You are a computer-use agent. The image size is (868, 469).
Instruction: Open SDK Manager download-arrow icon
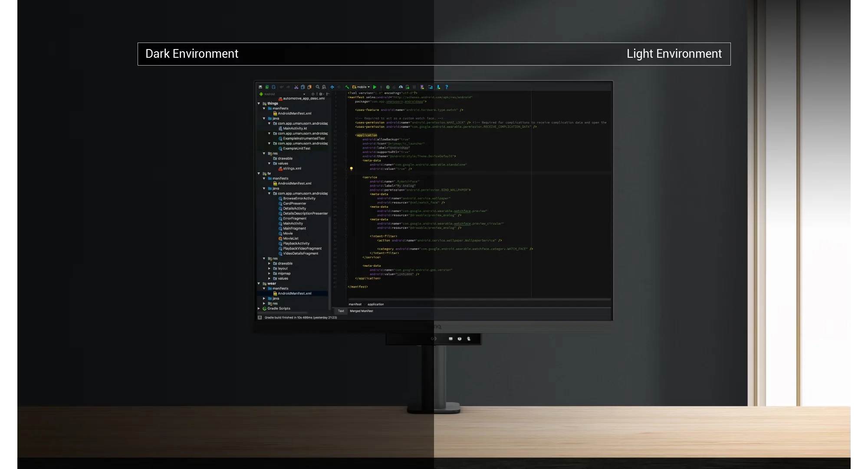(x=438, y=87)
